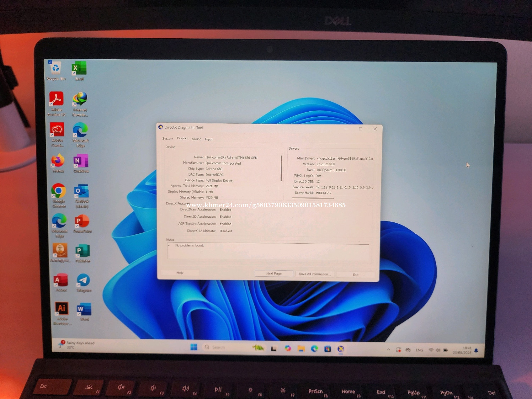Open the notification bell icon
The image size is (532, 399).
(476, 350)
